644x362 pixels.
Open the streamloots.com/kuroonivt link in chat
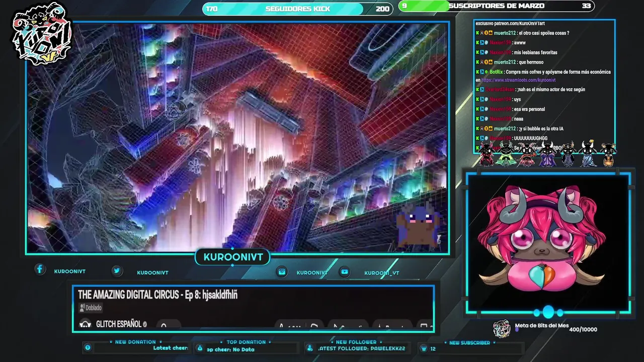pos(518,80)
